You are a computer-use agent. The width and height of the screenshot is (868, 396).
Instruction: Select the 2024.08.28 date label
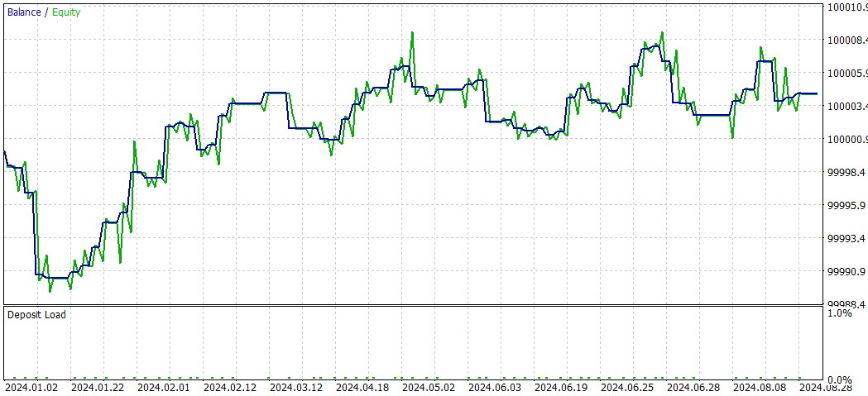826,387
